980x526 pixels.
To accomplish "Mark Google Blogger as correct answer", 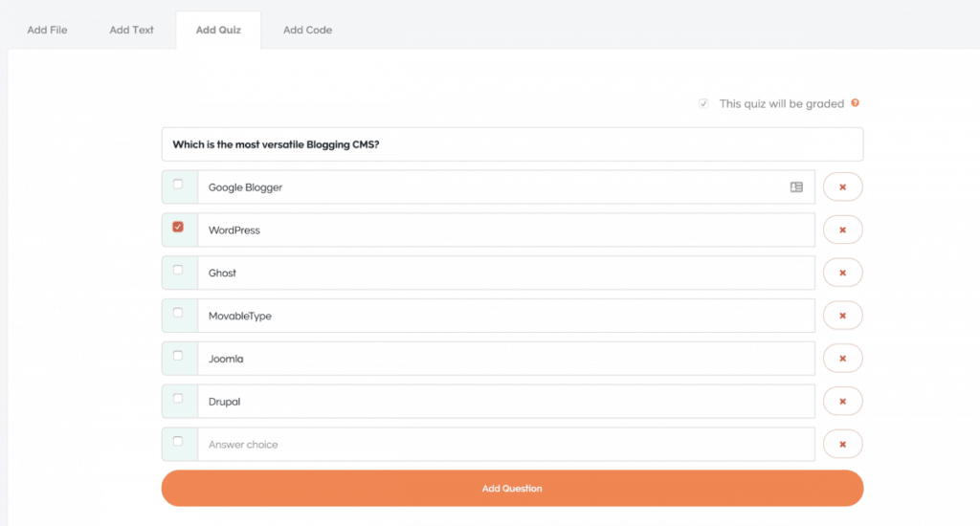I will pos(178,185).
